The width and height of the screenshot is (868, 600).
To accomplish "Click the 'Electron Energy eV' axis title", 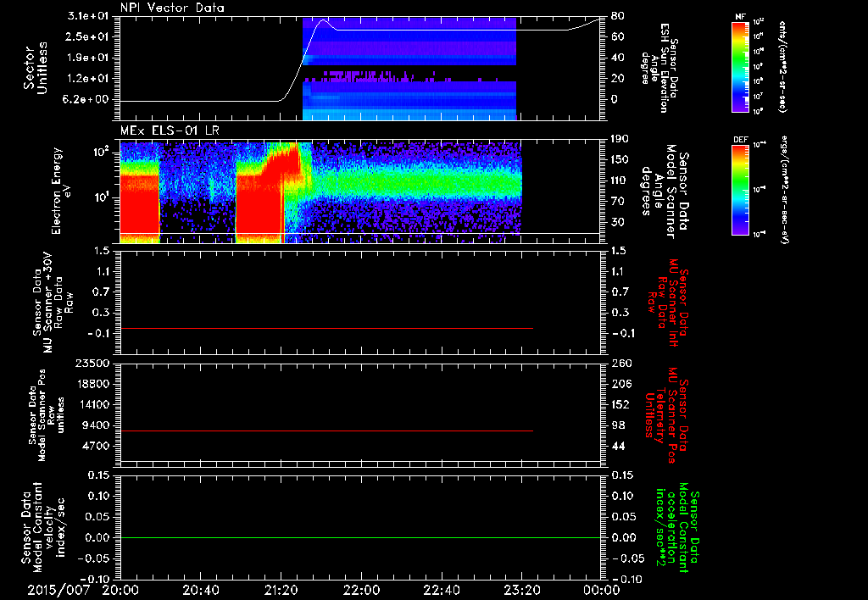I will [x=61, y=191].
